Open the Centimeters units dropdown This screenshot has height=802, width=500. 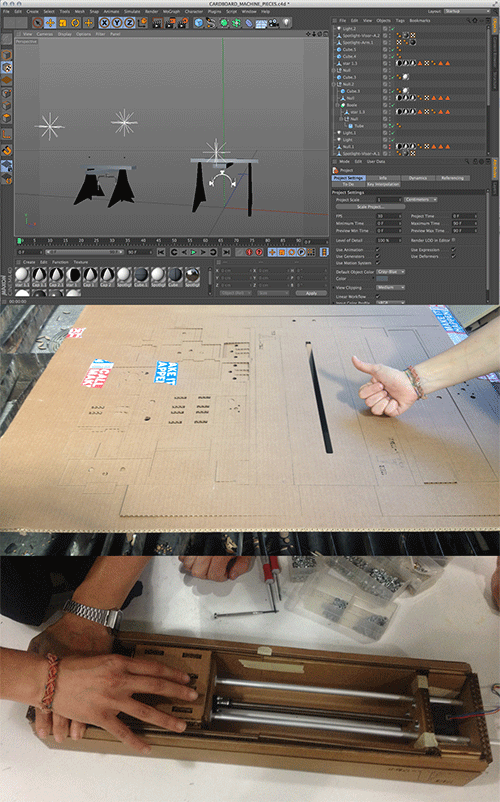pyautogui.click(x=421, y=199)
